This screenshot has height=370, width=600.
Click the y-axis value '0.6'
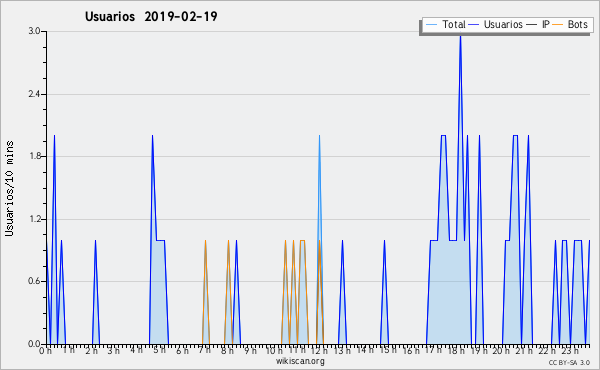click(x=34, y=281)
